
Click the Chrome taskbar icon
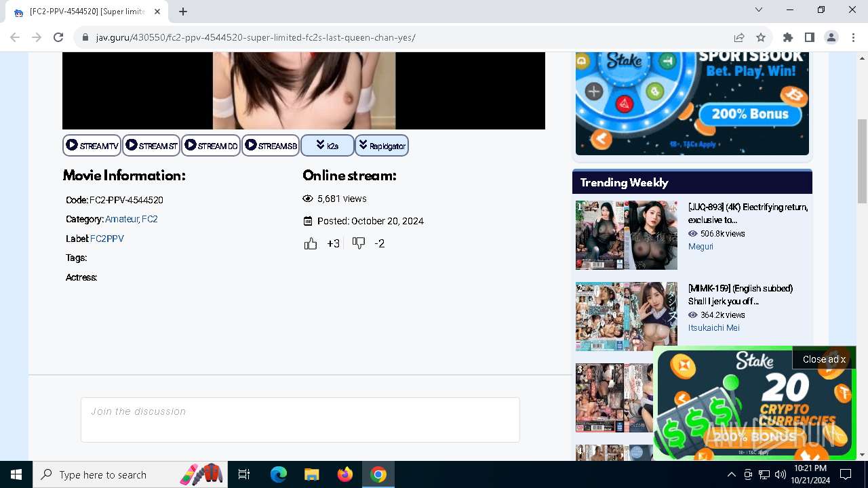point(378,474)
